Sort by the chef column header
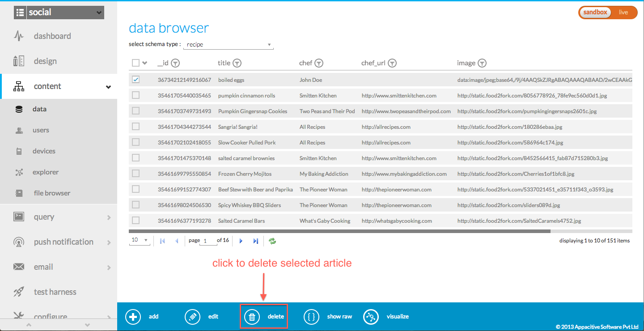The height and width of the screenshot is (331, 644). 306,63
